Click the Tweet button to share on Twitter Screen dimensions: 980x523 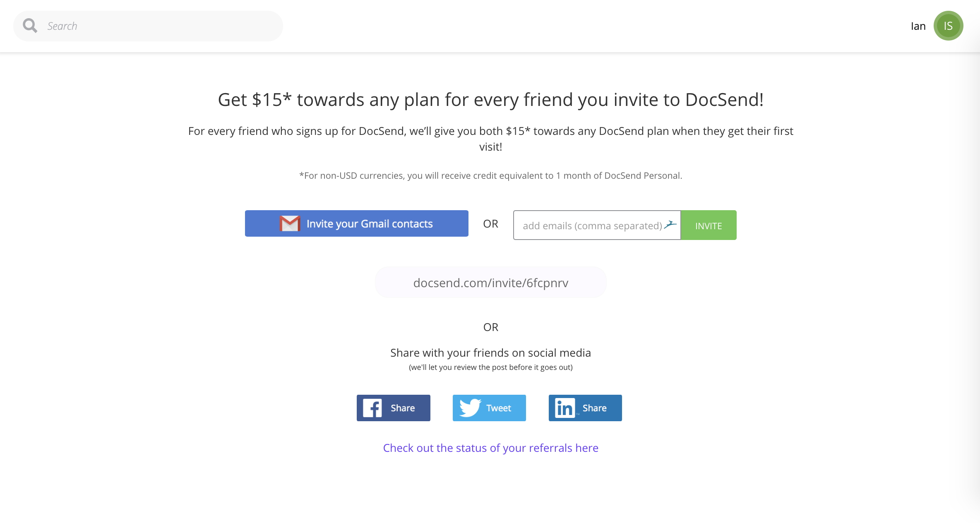[489, 408]
